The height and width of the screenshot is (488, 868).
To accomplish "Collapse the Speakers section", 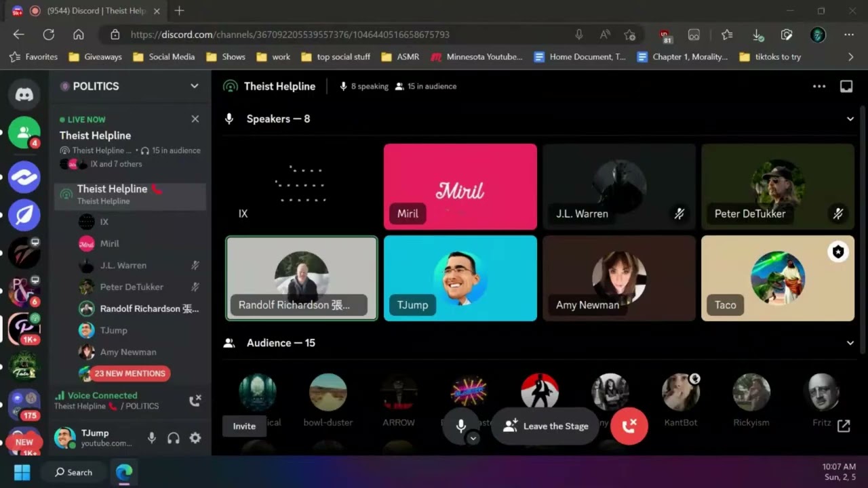I will pos(850,119).
